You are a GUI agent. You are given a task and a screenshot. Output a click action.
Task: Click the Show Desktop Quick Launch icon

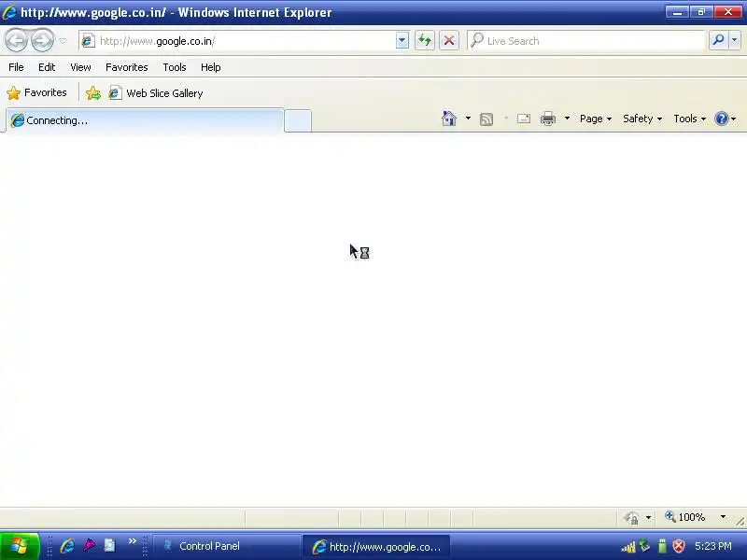tap(109, 546)
